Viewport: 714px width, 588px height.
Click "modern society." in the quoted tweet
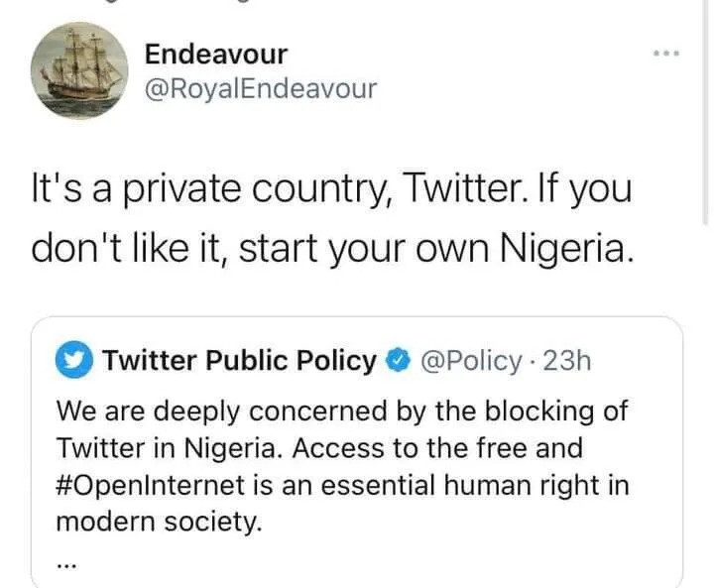[x=159, y=523]
